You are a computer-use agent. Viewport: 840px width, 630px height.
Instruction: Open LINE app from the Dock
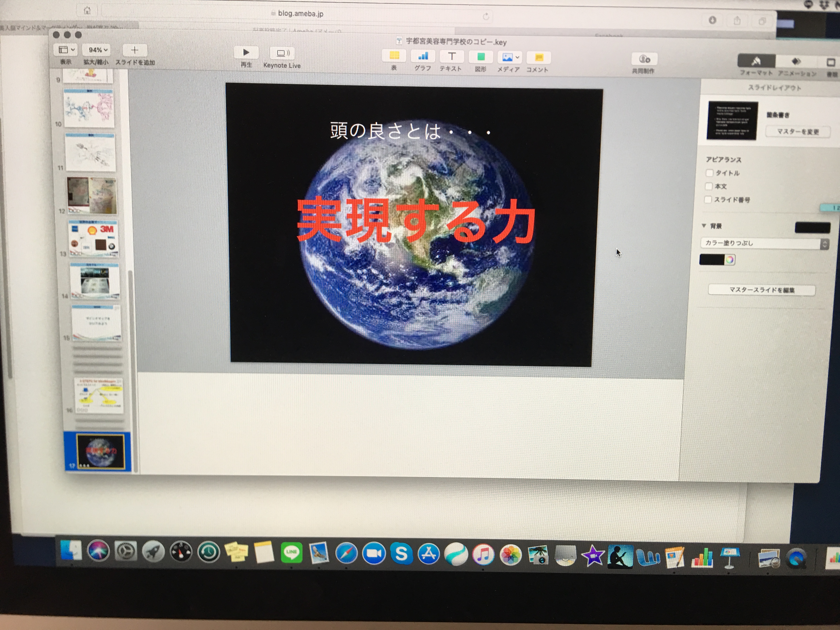[x=292, y=552]
